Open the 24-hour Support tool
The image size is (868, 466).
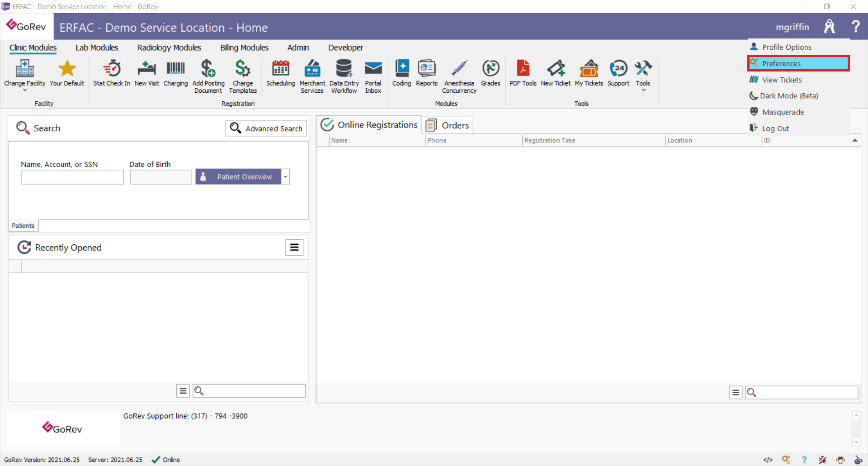pos(618,72)
